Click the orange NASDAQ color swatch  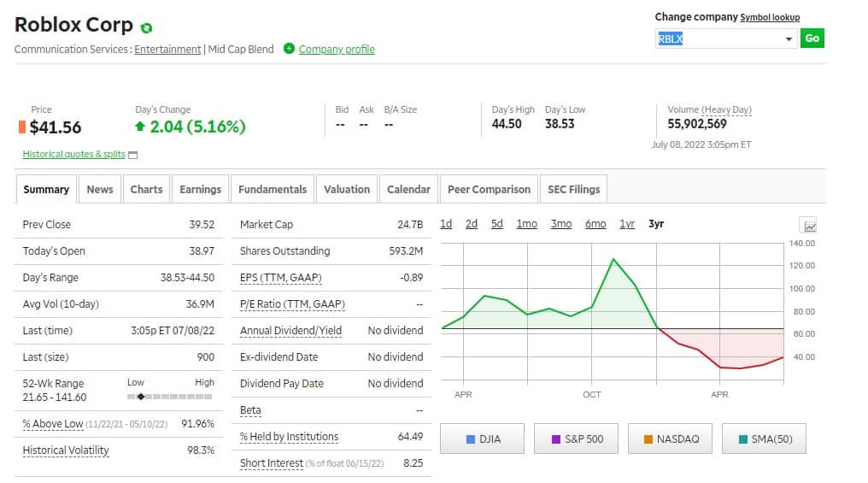[x=648, y=439]
